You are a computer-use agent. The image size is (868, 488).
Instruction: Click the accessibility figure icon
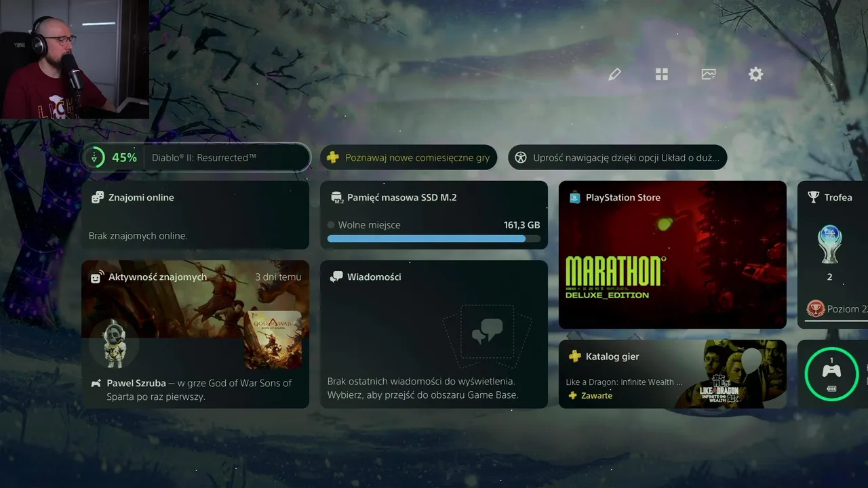(520, 157)
